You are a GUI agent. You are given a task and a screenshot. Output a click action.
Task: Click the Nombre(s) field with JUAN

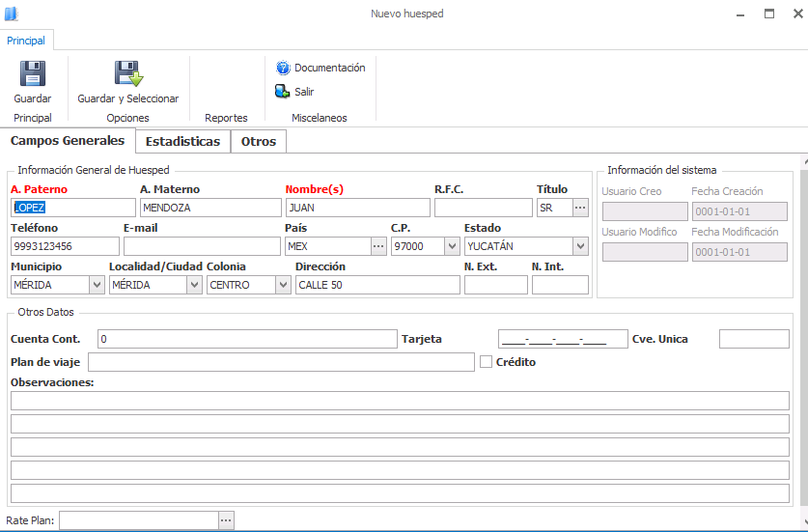pyautogui.click(x=357, y=208)
